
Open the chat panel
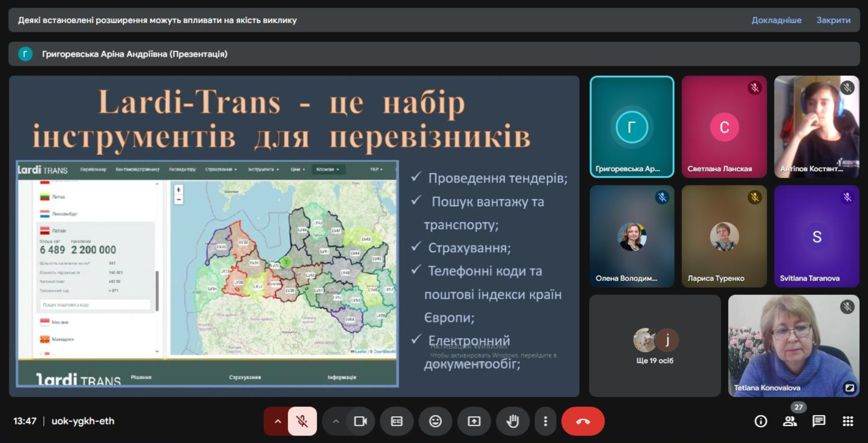[818, 421]
